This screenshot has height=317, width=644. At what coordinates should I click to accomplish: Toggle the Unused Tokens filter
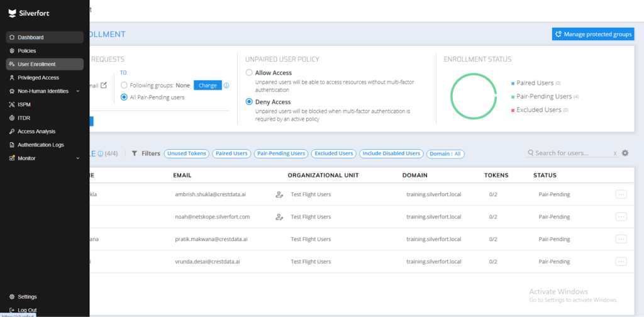(186, 153)
